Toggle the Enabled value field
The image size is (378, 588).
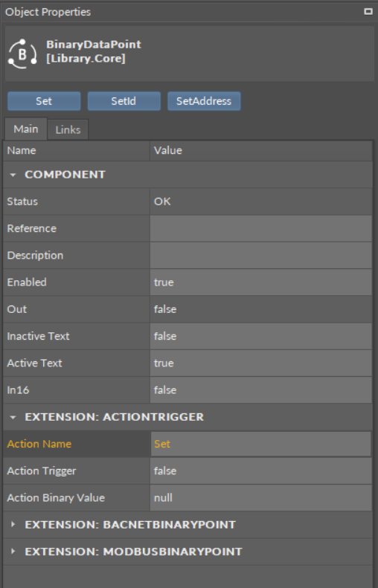coord(261,282)
